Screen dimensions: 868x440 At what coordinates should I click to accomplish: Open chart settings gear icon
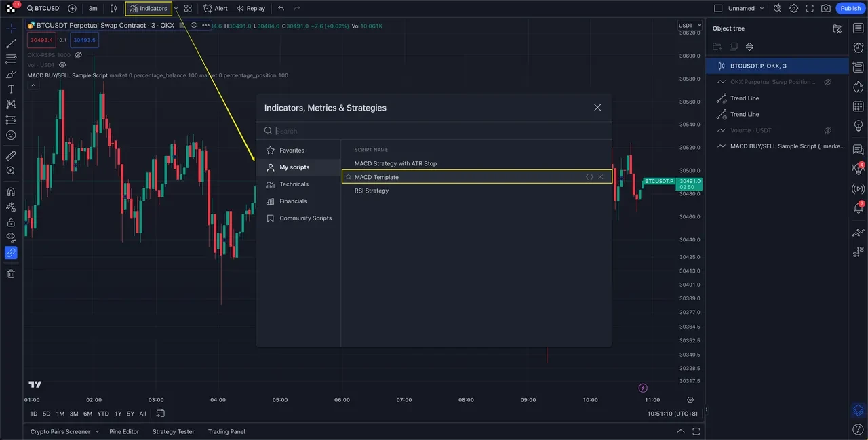(793, 9)
